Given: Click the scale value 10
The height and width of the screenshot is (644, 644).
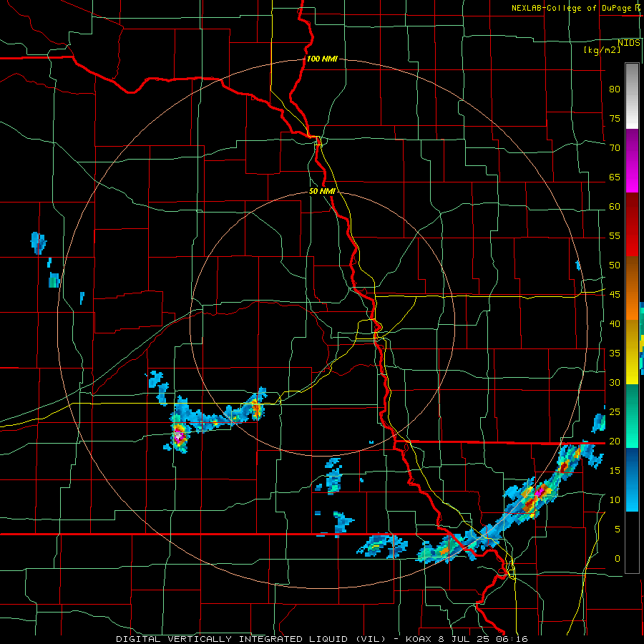Looking at the screenshot, I should (x=615, y=500).
